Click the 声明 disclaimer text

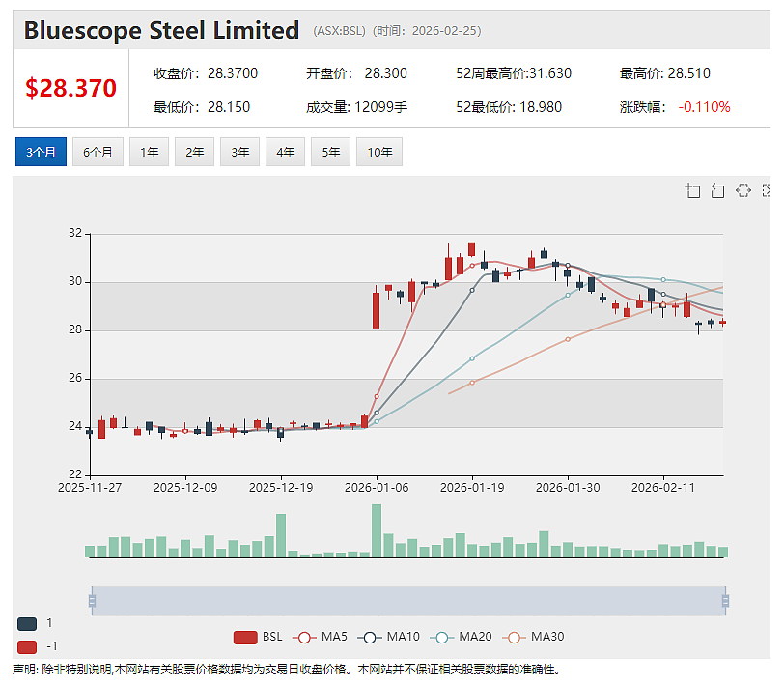(x=287, y=670)
